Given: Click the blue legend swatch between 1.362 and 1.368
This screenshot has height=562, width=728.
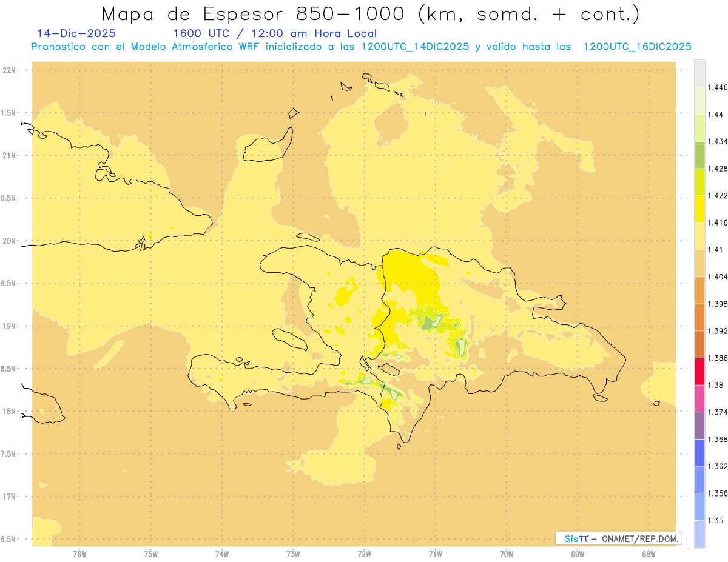Looking at the screenshot, I should pyautogui.click(x=699, y=453).
